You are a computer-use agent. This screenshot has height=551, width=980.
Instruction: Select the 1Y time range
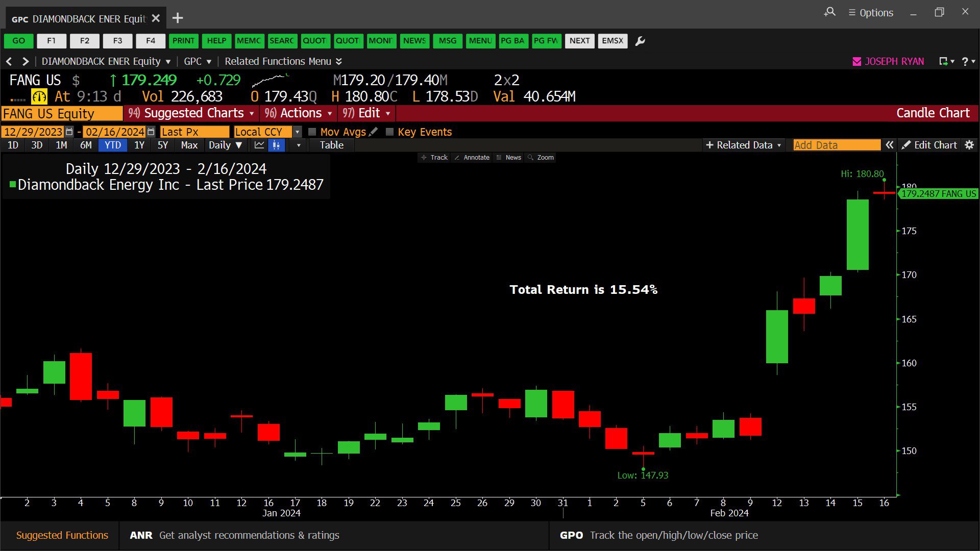click(139, 145)
